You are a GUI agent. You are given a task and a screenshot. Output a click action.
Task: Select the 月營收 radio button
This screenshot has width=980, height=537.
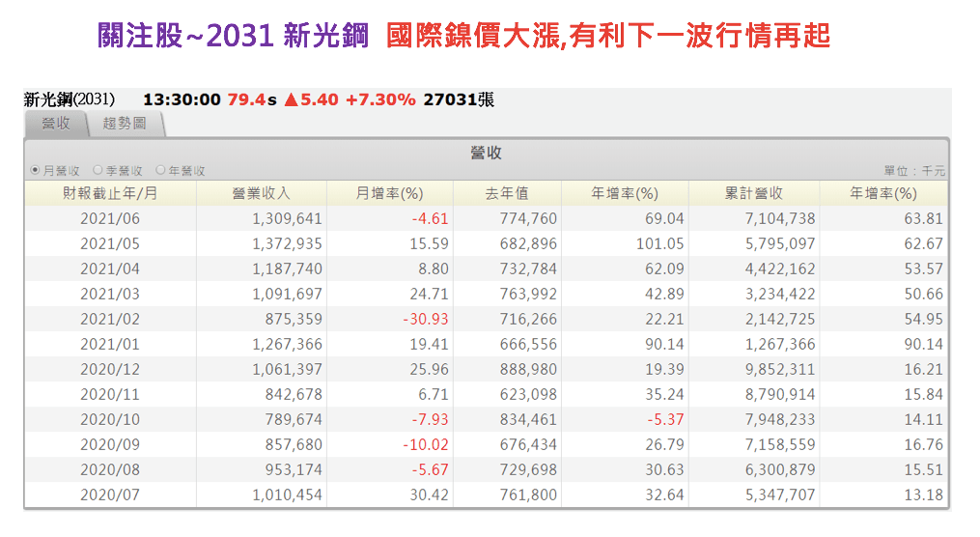(36, 171)
